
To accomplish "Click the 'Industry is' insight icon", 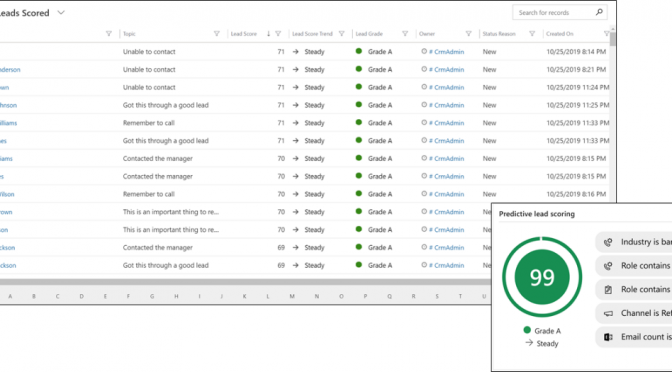I will click(x=608, y=242).
